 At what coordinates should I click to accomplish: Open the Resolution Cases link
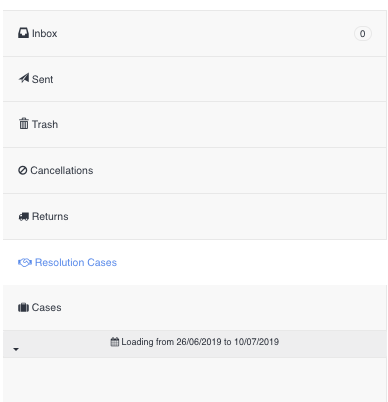76,262
